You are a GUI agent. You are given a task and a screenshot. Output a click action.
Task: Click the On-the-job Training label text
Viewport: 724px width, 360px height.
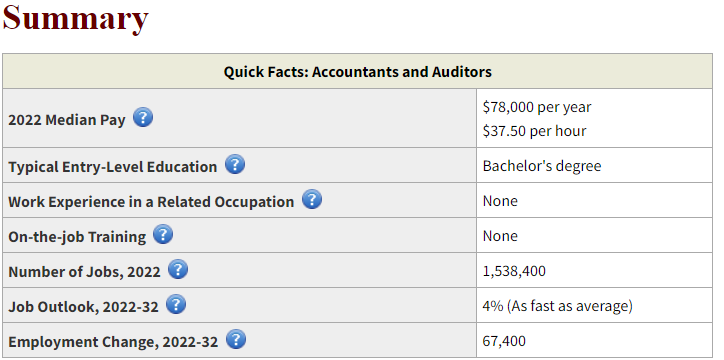pyautogui.click(x=77, y=237)
